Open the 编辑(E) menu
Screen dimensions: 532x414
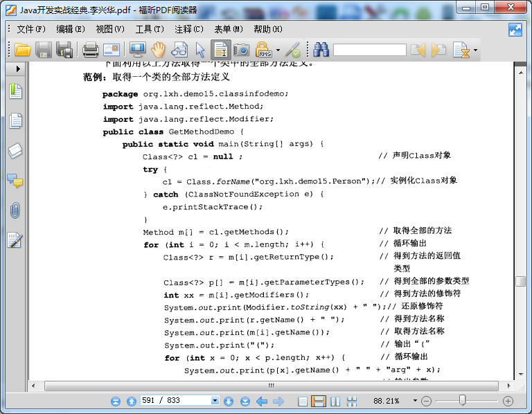(71, 29)
